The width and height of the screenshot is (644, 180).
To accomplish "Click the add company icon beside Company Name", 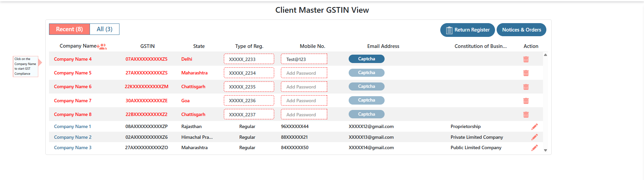I will pos(102,47).
